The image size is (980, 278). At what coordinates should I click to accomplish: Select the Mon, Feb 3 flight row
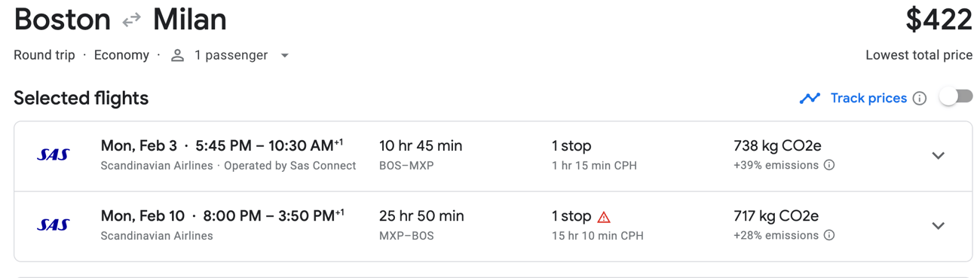click(493, 156)
